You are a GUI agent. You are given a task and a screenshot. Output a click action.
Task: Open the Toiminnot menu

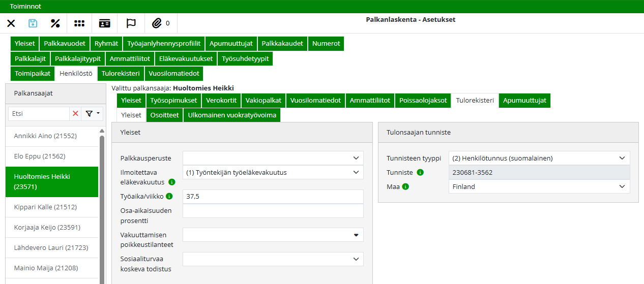(25, 7)
